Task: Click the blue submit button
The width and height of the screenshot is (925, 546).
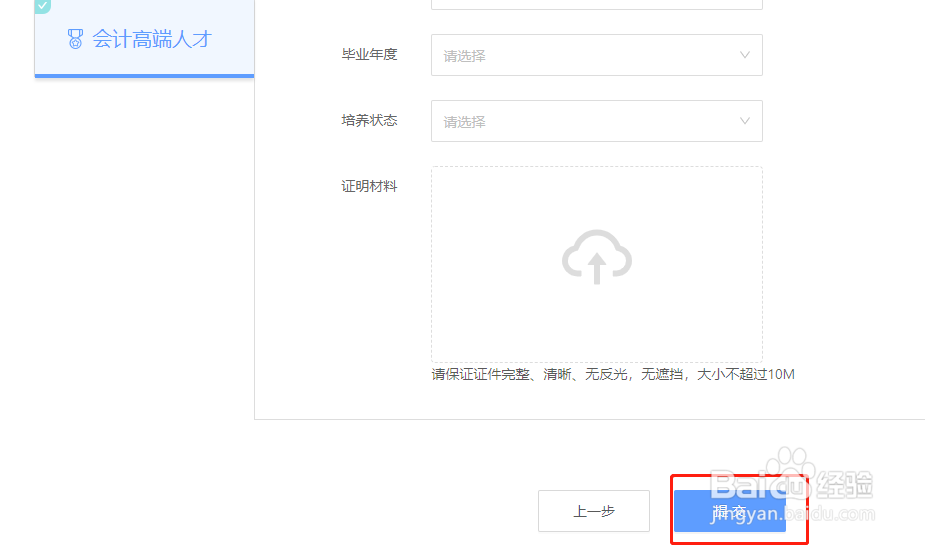Action: click(730, 511)
